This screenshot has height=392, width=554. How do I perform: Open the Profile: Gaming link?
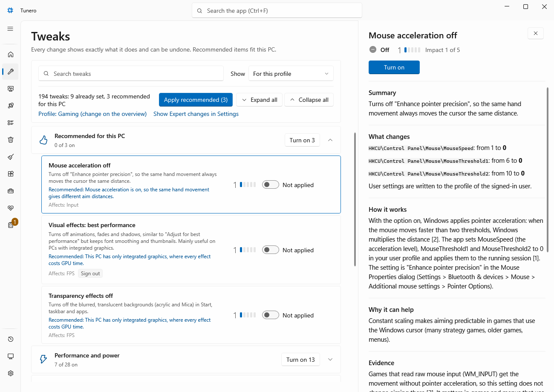tap(92, 114)
